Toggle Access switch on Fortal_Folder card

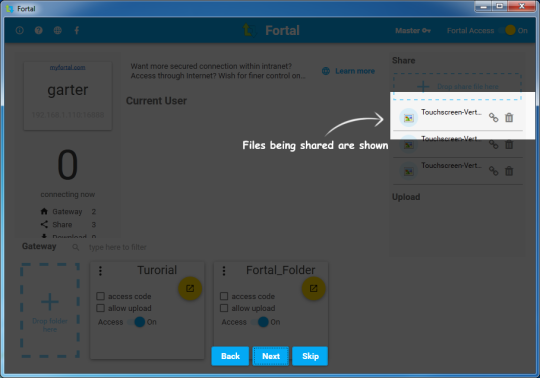pos(260,322)
